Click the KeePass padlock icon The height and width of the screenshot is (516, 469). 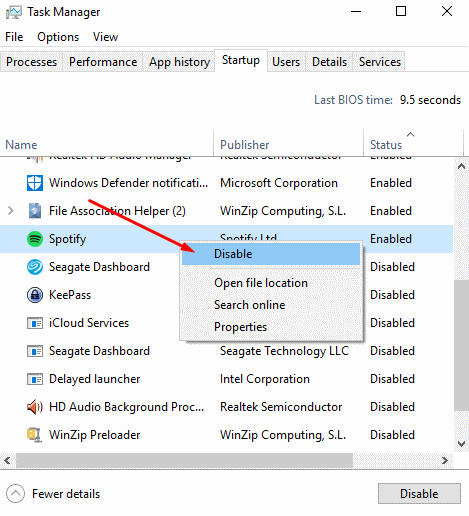(35, 295)
